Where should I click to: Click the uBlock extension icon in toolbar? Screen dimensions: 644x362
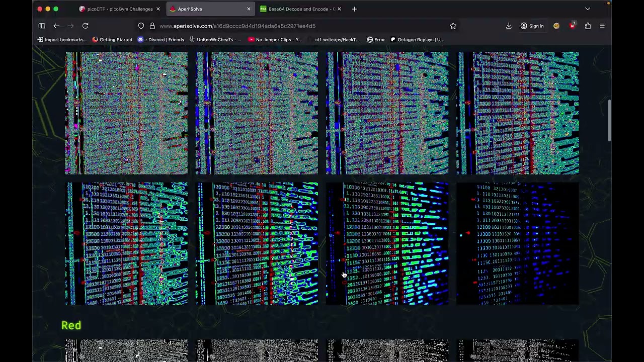tap(572, 26)
